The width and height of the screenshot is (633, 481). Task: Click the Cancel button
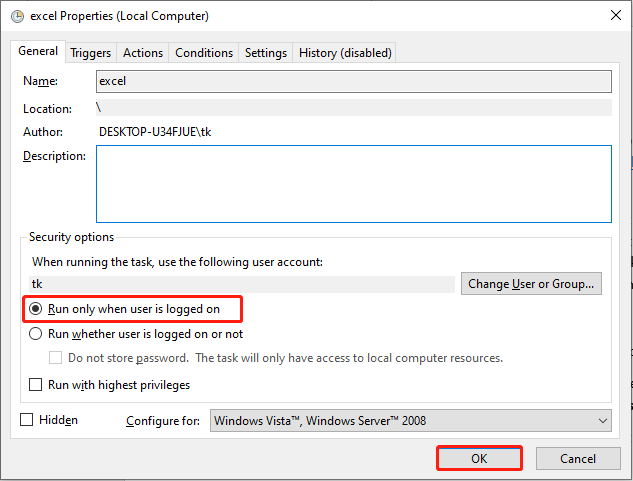(x=578, y=458)
